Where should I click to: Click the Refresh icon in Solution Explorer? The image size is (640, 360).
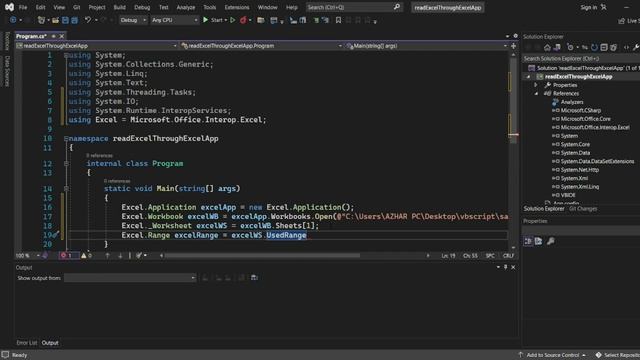594,47
